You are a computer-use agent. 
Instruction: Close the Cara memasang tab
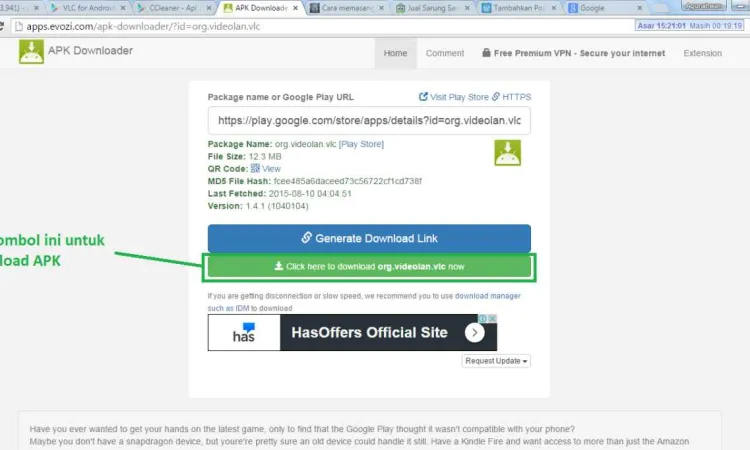(x=381, y=8)
